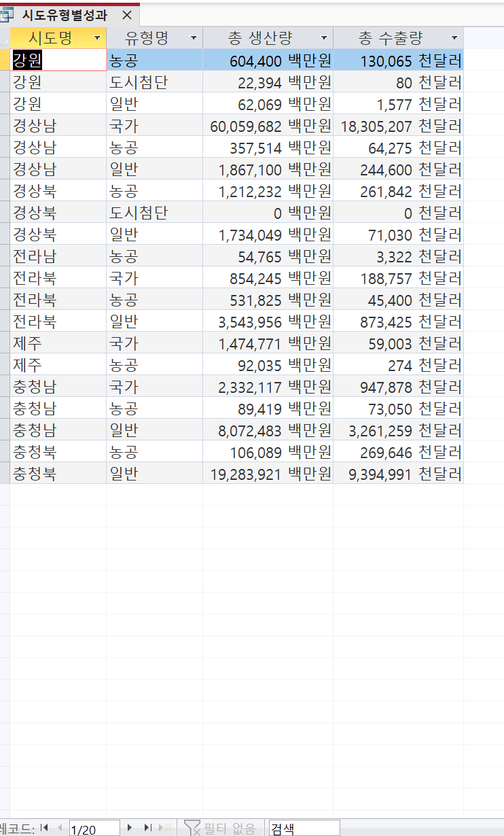Screen dimensions: 504x836
Task: Select the 총 생산량 column header
Action: 261,38
